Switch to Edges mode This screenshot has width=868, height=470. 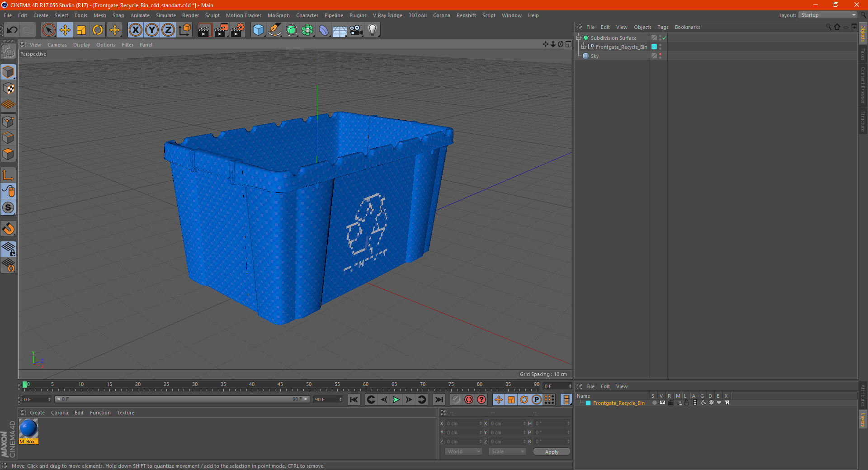coord(8,138)
